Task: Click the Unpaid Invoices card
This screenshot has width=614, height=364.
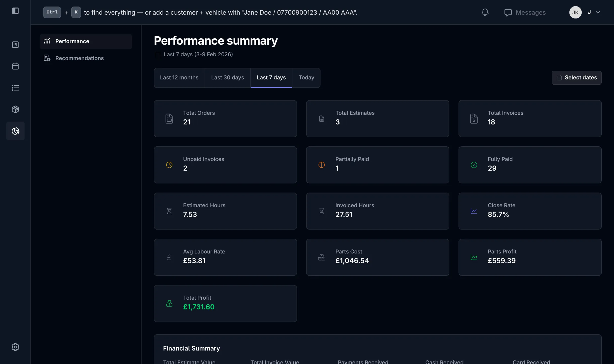Action: [225, 165]
